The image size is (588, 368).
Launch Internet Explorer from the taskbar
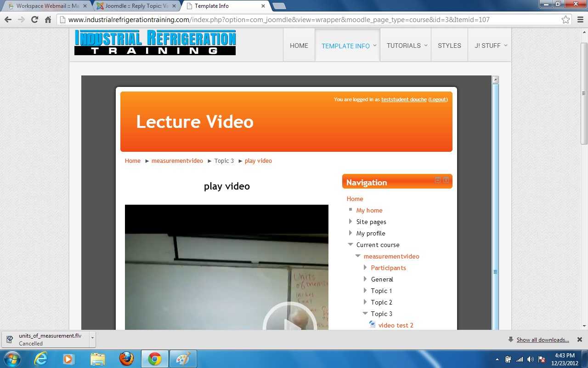(x=41, y=359)
